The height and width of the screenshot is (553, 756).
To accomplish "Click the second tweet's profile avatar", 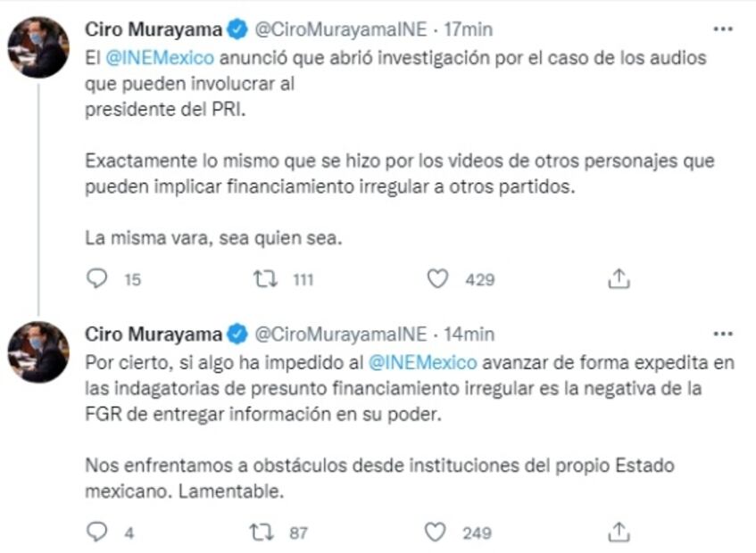I will 37,351.
